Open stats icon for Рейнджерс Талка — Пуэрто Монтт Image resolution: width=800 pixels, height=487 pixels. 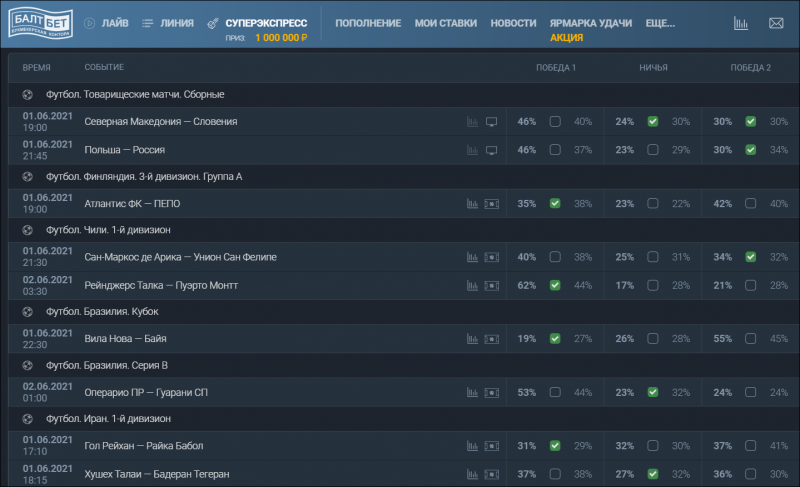[x=472, y=286]
